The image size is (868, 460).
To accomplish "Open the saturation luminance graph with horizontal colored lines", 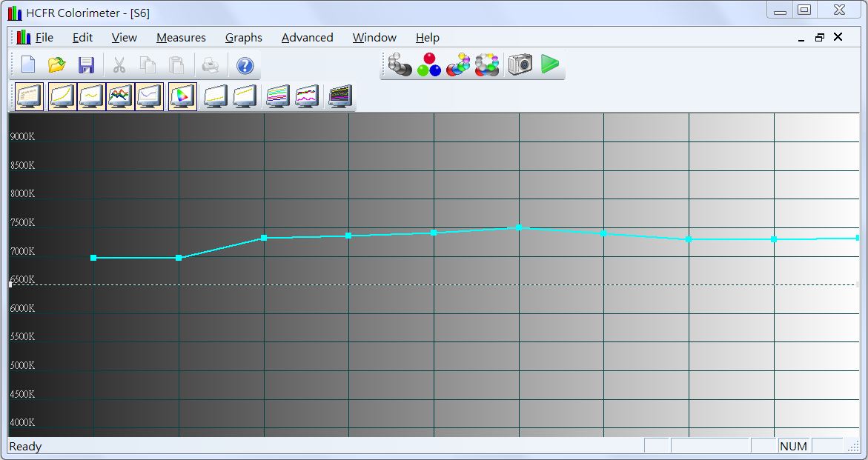I will click(x=278, y=97).
